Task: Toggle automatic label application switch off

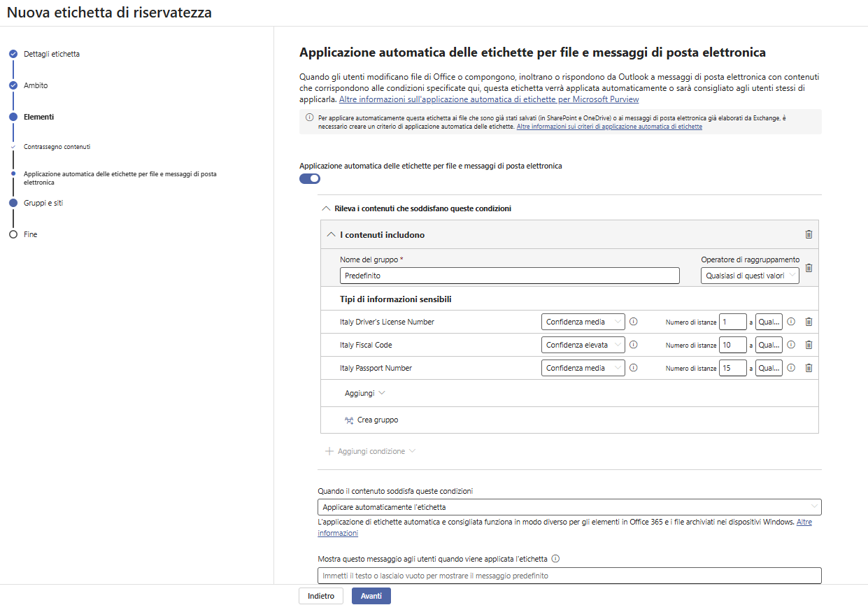Action: [x=310, y=178]
